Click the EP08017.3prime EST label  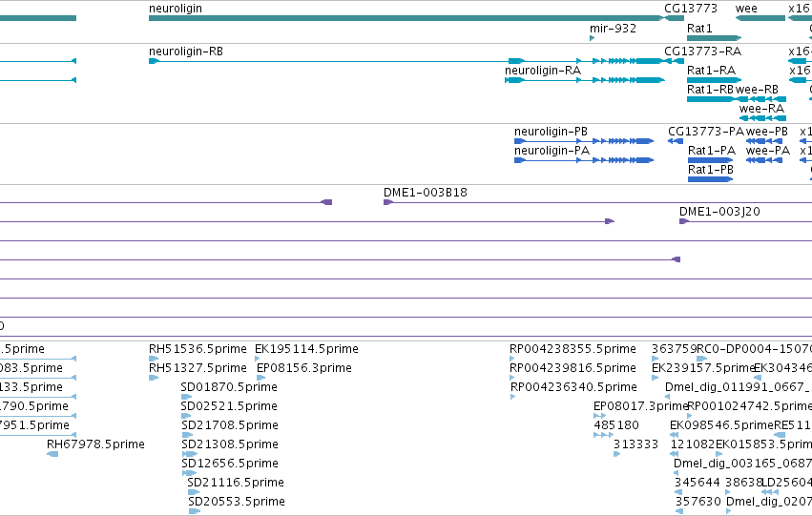[x=640, y=406]
